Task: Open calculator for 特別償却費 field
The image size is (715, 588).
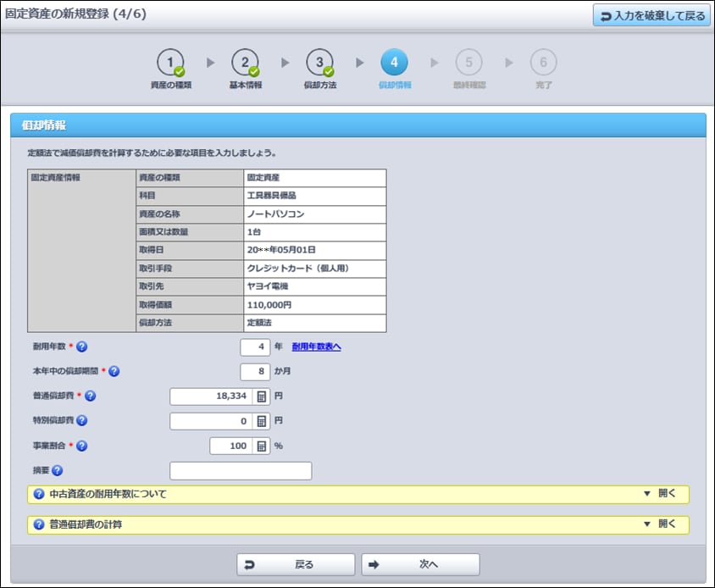Action: pyautogui.click(x=262, y=421)
